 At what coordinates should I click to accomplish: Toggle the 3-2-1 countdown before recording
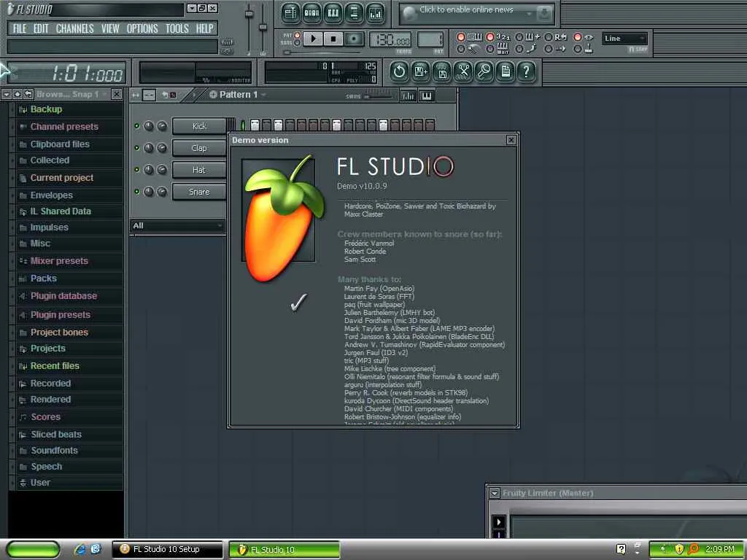pos(489,36)
